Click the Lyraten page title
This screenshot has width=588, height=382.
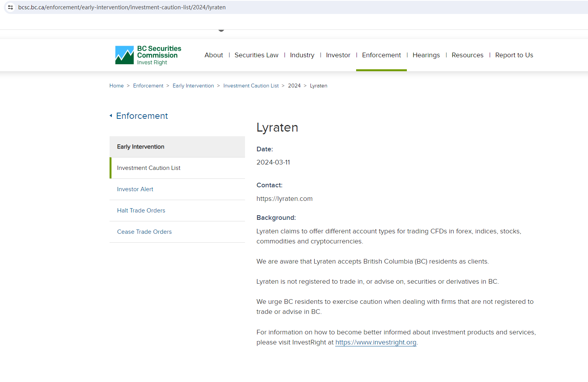coord(277,127)
